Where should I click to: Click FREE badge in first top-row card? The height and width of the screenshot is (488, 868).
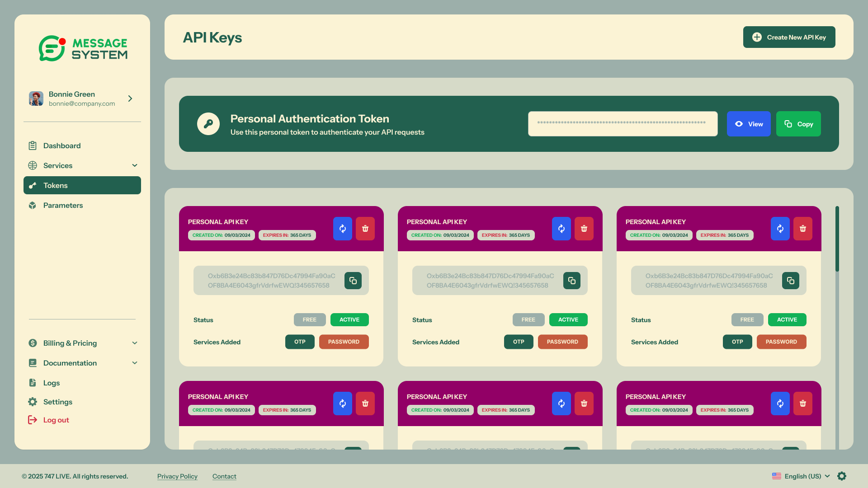310,319
